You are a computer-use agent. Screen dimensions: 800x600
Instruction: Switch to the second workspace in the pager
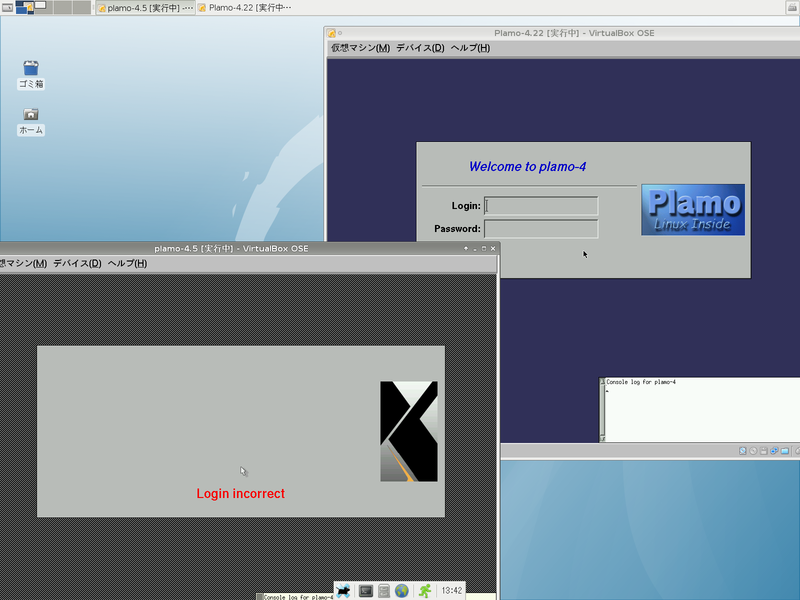tap(43, 7)
